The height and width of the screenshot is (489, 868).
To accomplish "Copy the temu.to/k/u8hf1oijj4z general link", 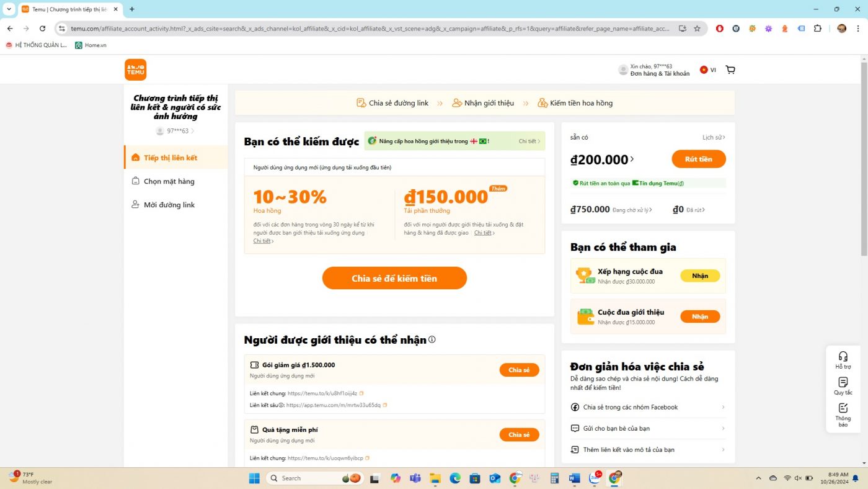I will (x=361, y=393).
